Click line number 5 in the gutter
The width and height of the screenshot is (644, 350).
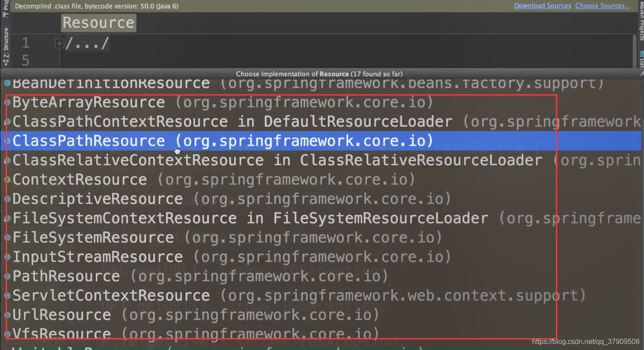(x=26, y=61)
